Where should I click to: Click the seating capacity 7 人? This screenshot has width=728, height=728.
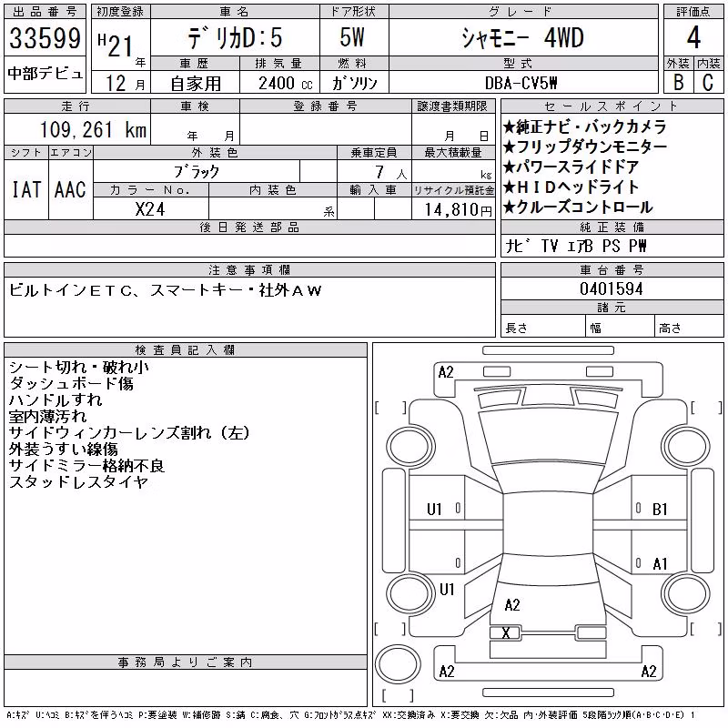click(391, 173)
